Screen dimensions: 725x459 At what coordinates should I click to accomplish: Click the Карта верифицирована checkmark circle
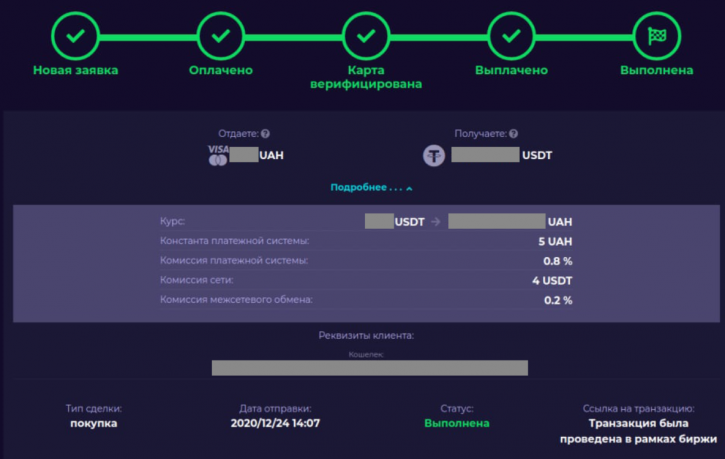[x=366, y=36]
